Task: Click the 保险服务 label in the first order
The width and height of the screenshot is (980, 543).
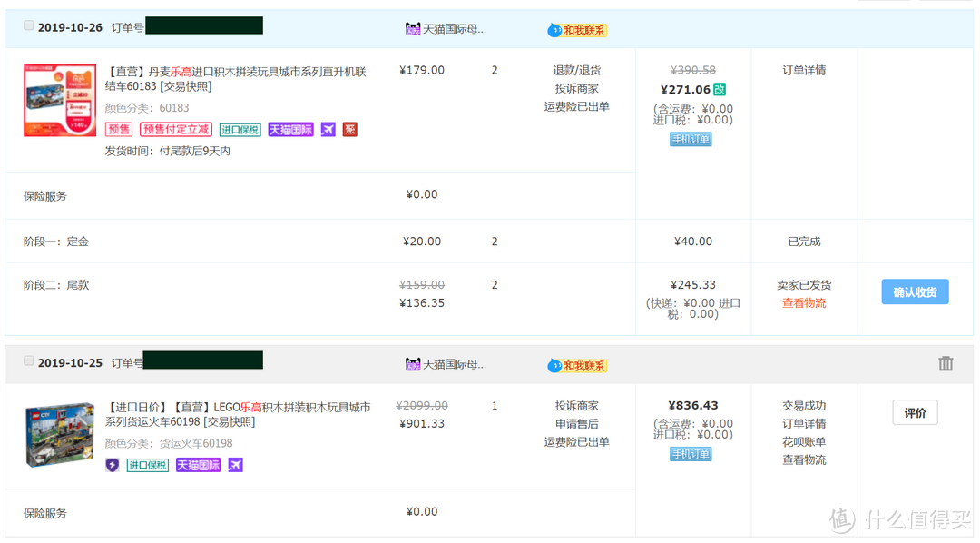Action: point(45,196)
